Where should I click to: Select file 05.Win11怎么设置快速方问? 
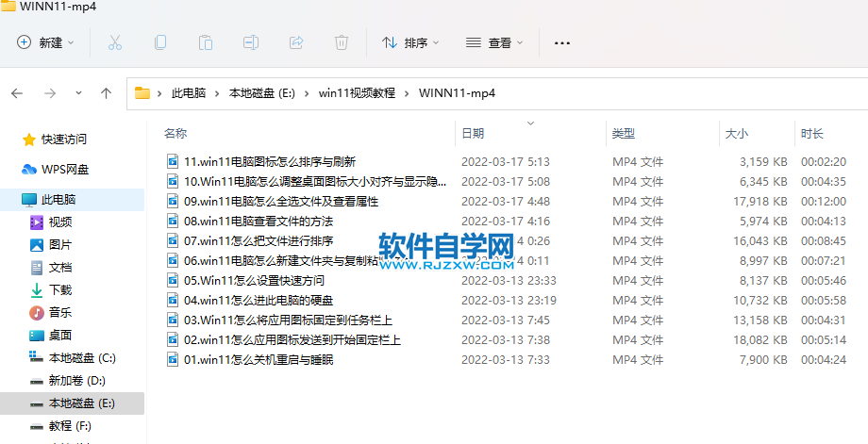254,281
